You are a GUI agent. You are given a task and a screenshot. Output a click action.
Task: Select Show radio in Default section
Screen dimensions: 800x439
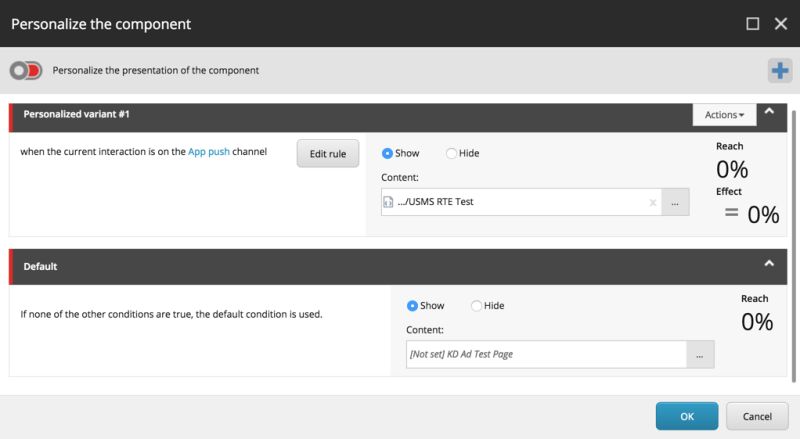pyautogui.click(x=412, y=306)
